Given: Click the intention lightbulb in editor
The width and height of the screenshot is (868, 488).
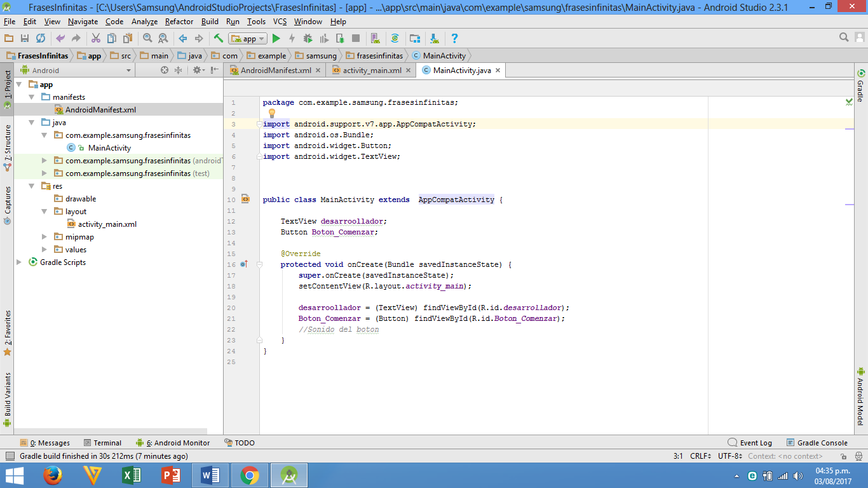Looking at the screenshot, I should tap(271, 113).
